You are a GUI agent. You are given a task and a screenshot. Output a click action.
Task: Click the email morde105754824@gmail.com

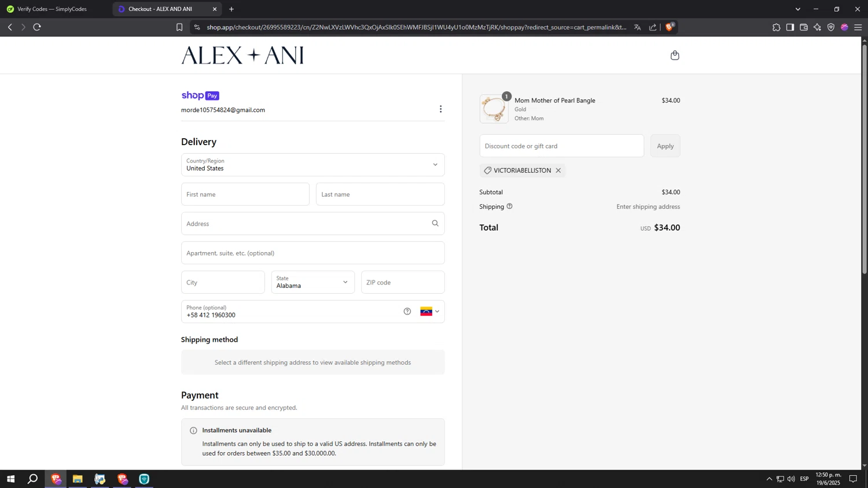[x=223, y=110]
